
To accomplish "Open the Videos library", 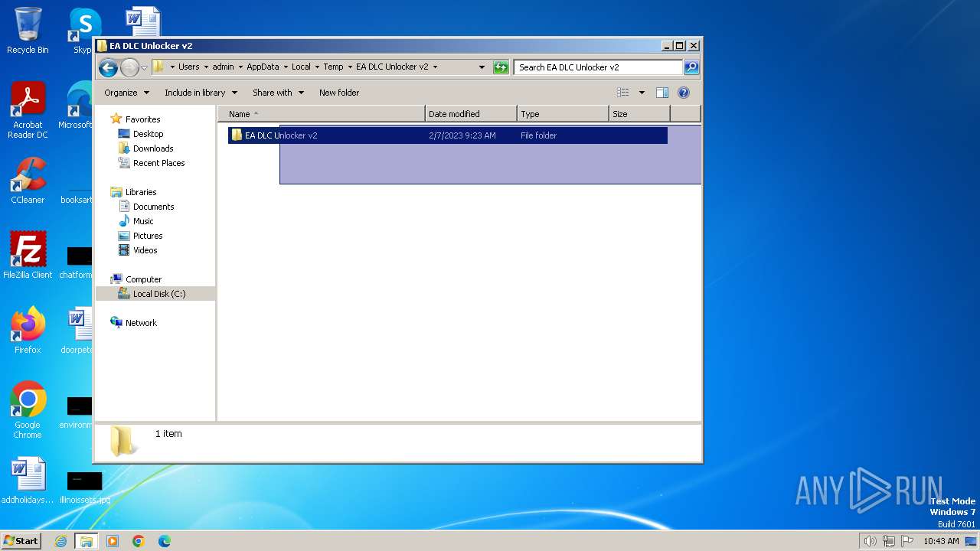I will (139, 250).
